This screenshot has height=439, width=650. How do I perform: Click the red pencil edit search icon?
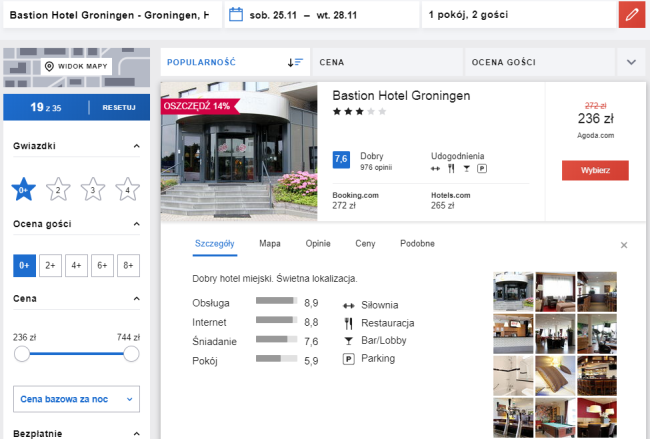(632, 15)
